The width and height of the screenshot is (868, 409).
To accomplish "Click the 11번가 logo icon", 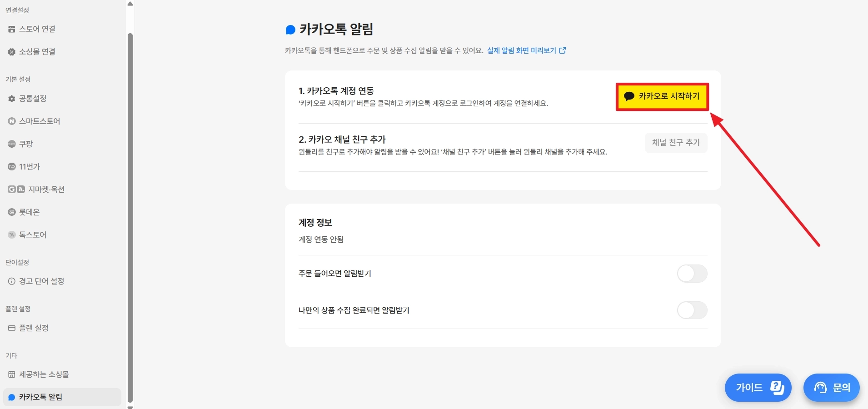I will coord(12,167).
